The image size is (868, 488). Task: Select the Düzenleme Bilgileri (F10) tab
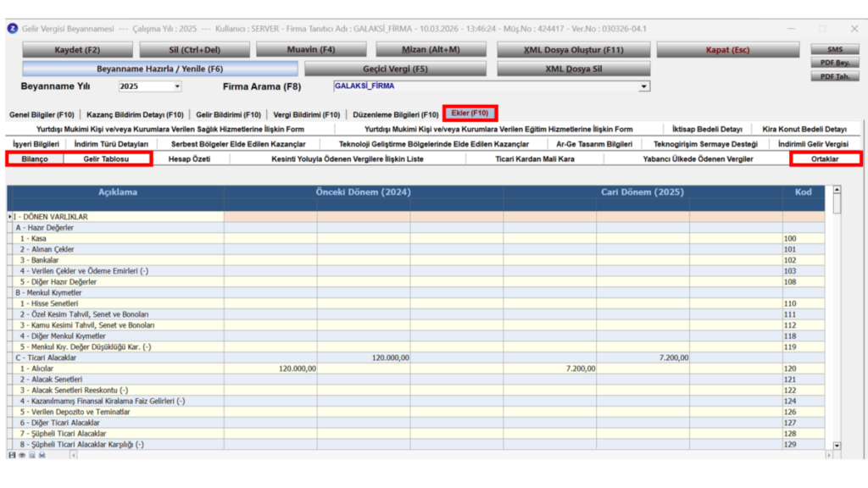click(395, 114)
